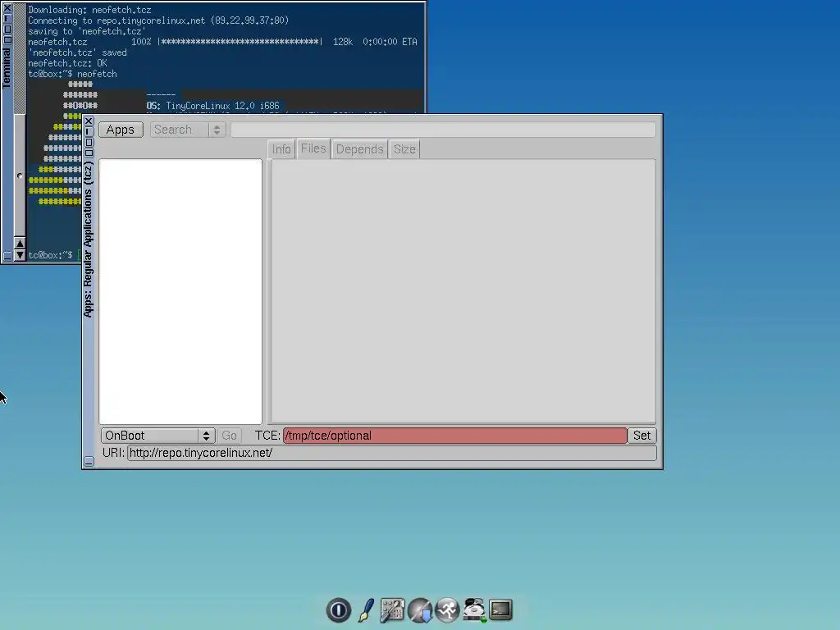Screen dimensions: 840x630
Task: Close the Apps window with X icon
Action: [89, 121]
